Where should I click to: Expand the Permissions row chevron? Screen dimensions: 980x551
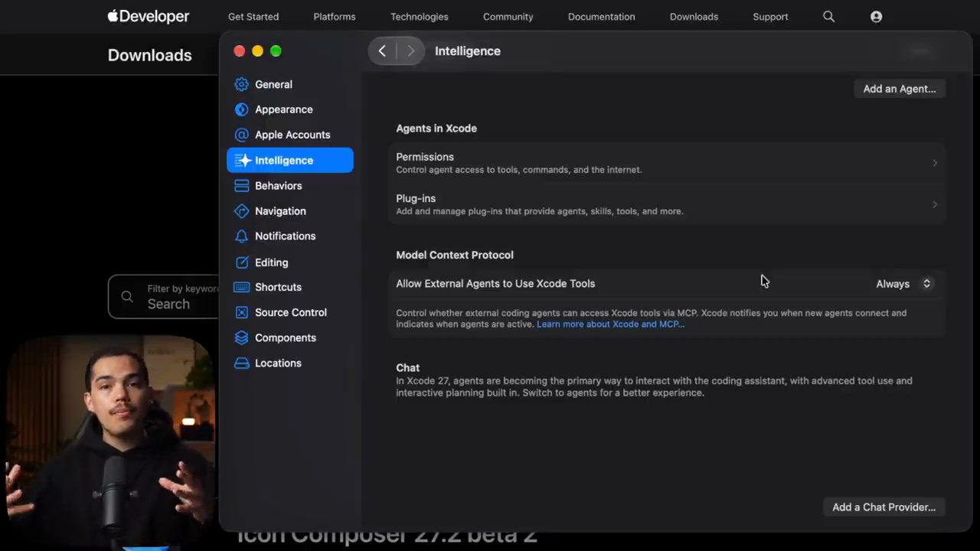click(935, 163)
